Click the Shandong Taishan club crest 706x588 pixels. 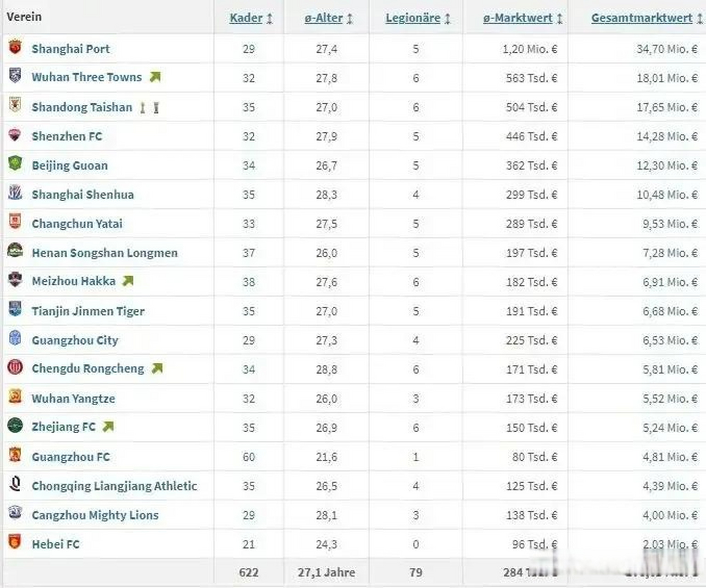pyautogui.click(x=15, y=106)
